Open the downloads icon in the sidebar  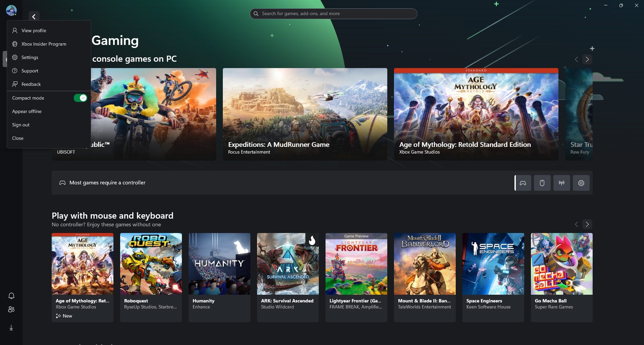click(x=11, y=328)
